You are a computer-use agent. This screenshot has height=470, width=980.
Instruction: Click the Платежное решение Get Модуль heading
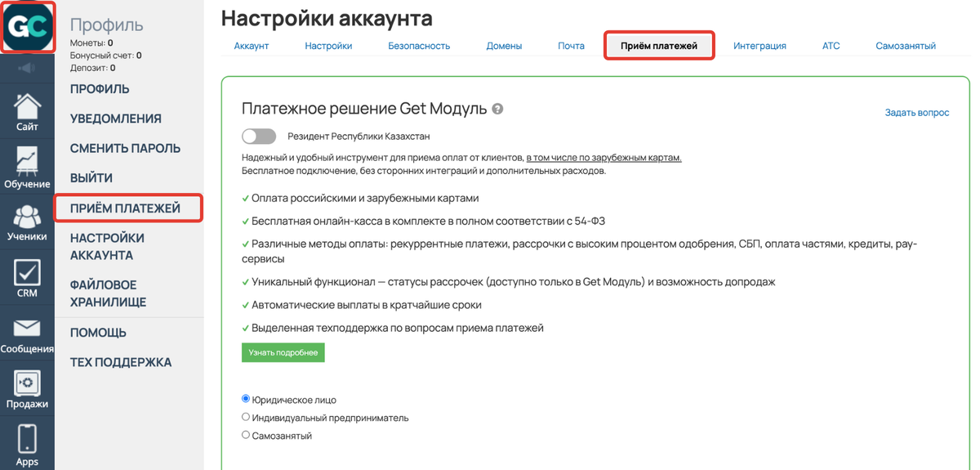pos(364,109)
